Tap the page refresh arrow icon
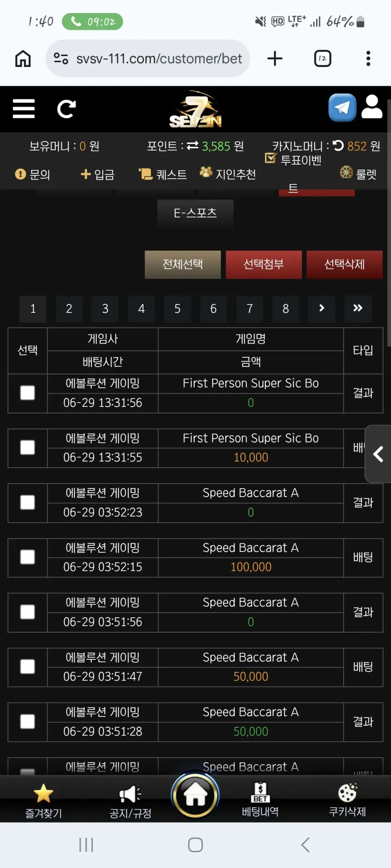Screen dimensions: 391x868 66,109
